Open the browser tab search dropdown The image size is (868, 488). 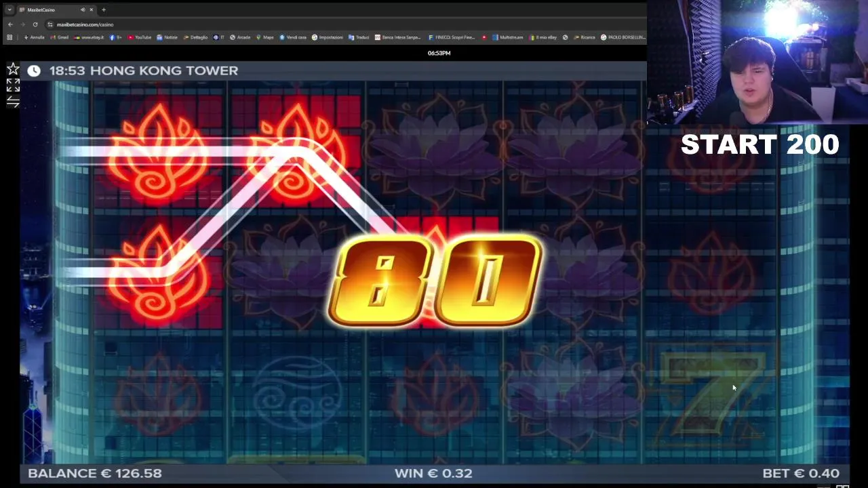9,9
